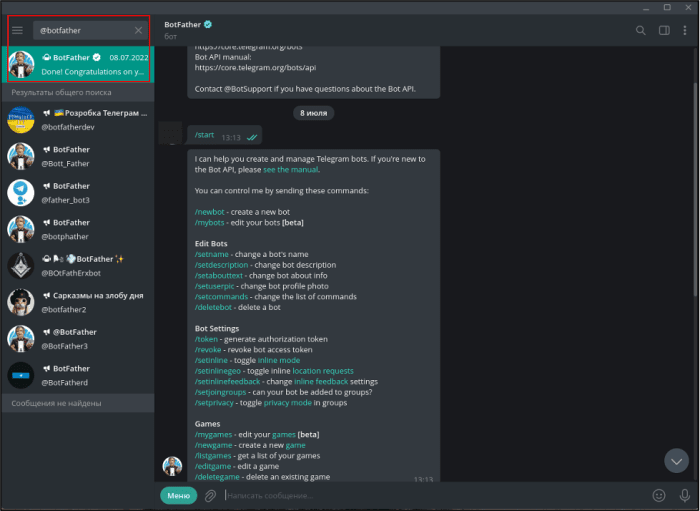Click the message input field
The height and width of the screenshot is (511, 700).
433,495
